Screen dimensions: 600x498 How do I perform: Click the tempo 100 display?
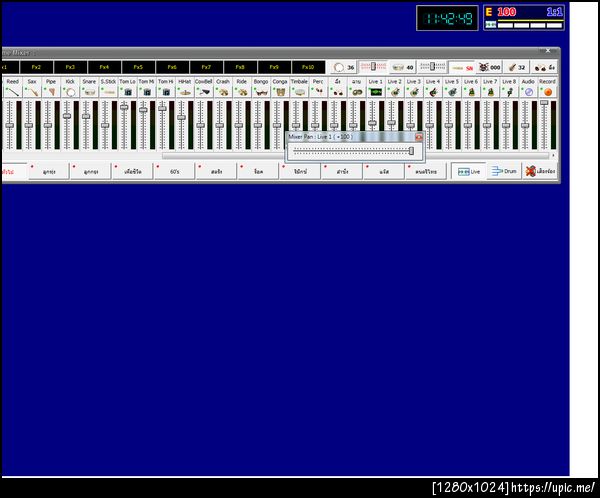506,12
